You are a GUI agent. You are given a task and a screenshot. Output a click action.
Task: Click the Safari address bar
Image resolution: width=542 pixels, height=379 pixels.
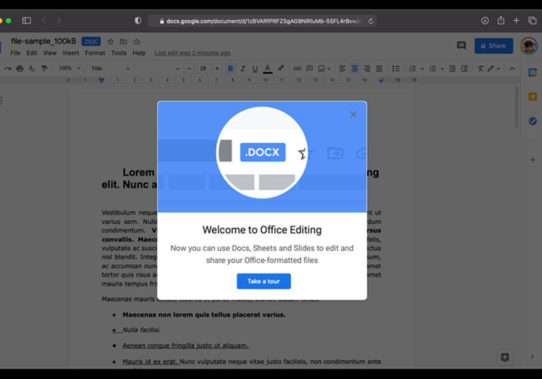262,21
